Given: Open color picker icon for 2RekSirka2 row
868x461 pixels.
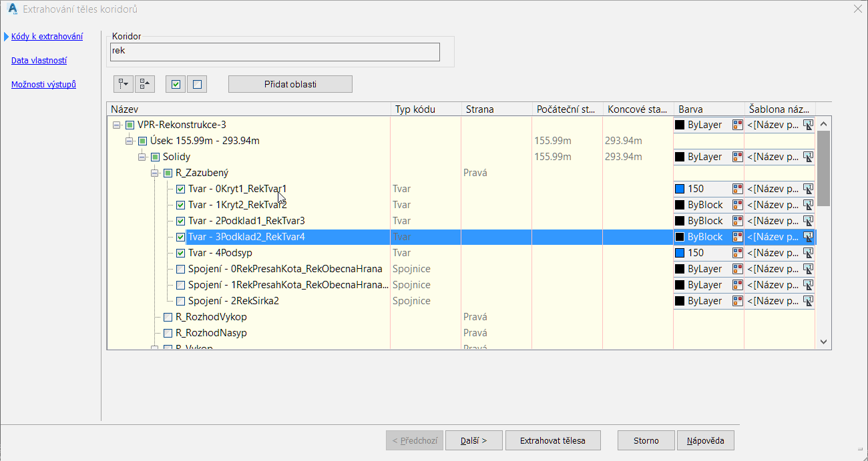Looking at the screenshot, I should (737, 301).
